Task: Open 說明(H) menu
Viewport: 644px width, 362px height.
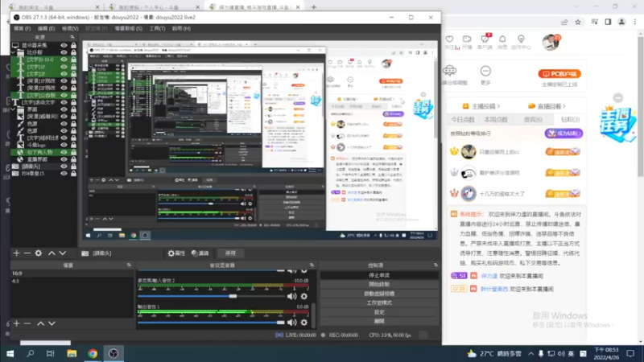Action: 181,28
